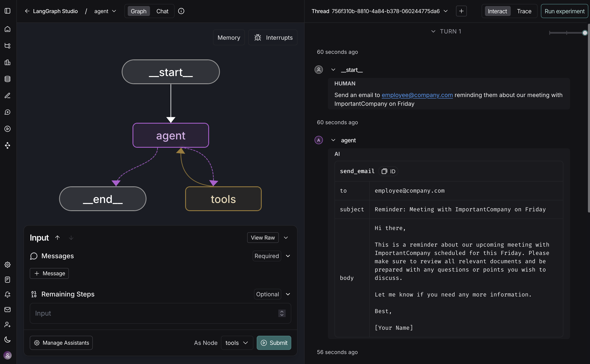Viewport: 590px width, 364px height.
Task: Select the Home icon in the sidebar
Action: [x=7, y=29]
